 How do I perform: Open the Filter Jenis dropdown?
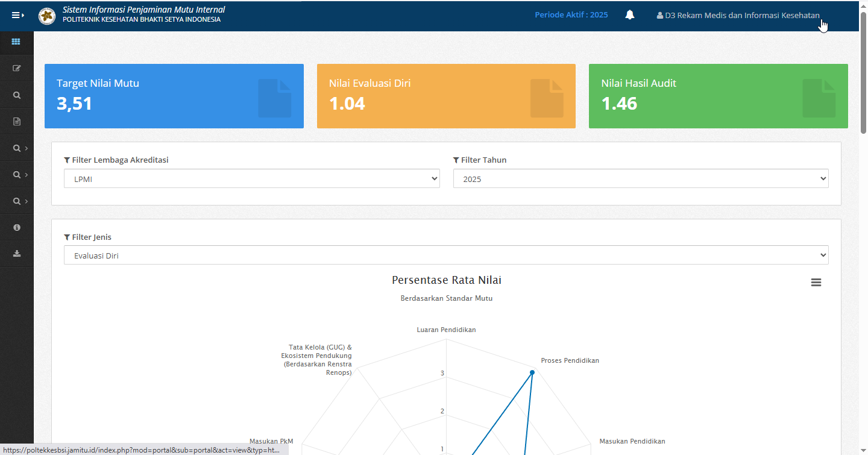446,255
